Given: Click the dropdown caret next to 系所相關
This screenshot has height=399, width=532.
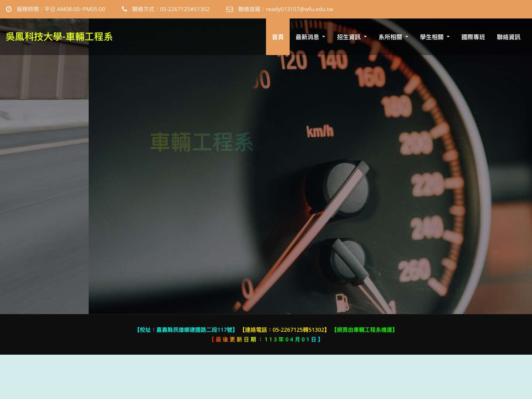Looking at the screenshot, I should 406,37.
